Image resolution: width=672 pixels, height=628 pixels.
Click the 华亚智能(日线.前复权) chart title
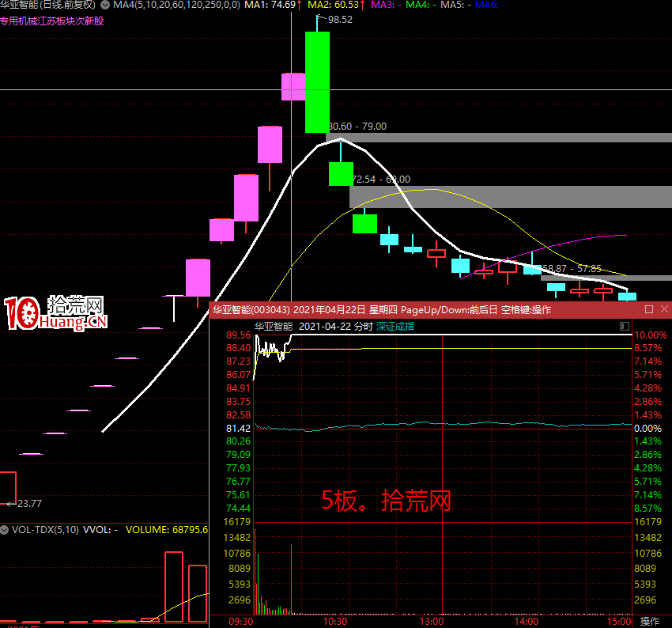(47, 6)
